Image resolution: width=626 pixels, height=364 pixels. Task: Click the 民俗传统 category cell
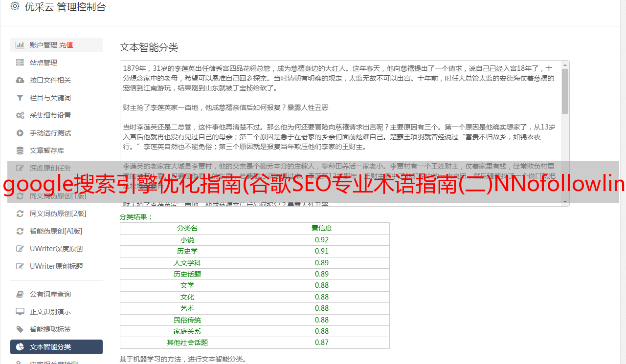tap(187, 320)
